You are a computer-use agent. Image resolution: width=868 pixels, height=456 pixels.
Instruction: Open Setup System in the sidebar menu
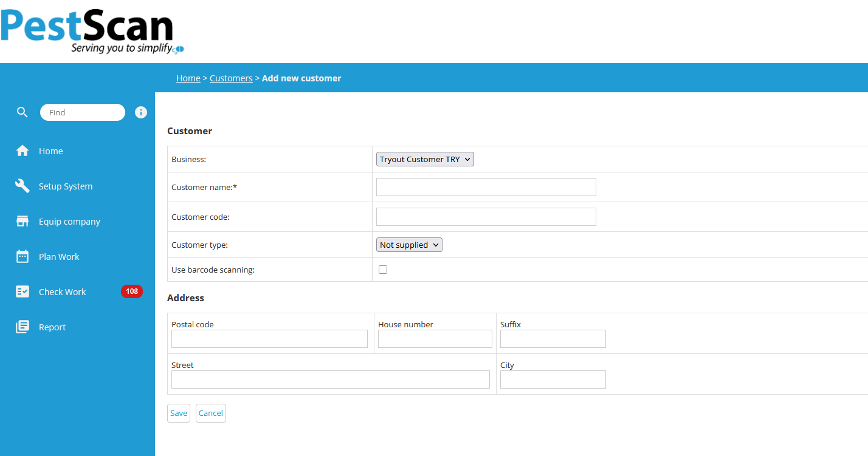point(66,186)
